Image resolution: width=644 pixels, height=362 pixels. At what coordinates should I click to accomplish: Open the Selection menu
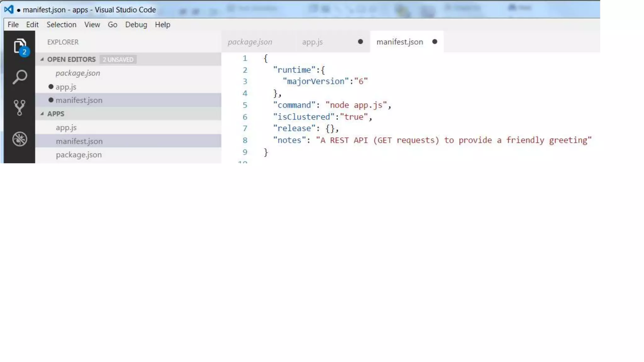61,25
